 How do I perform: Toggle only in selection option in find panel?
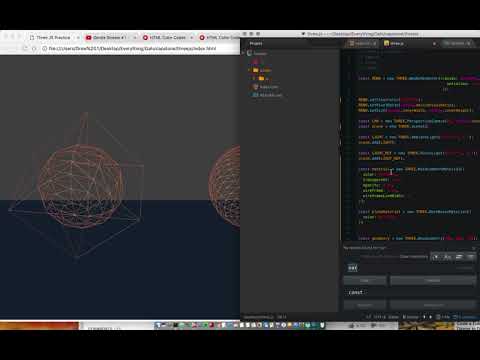[459, 257]
